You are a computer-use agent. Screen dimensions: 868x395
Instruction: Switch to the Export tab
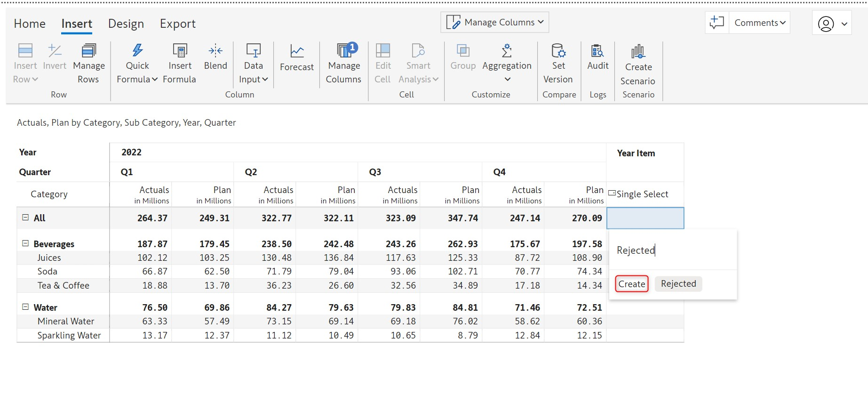click(x=177, y=24)
